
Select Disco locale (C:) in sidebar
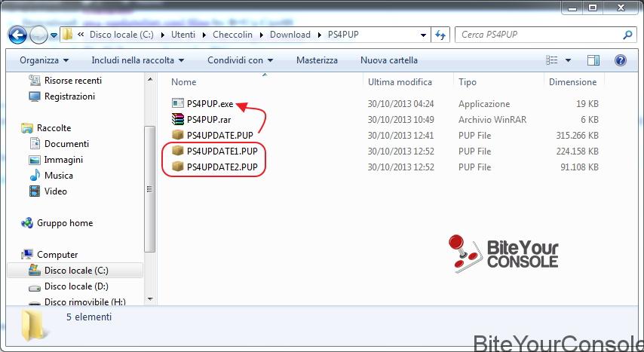pos(76,271)
